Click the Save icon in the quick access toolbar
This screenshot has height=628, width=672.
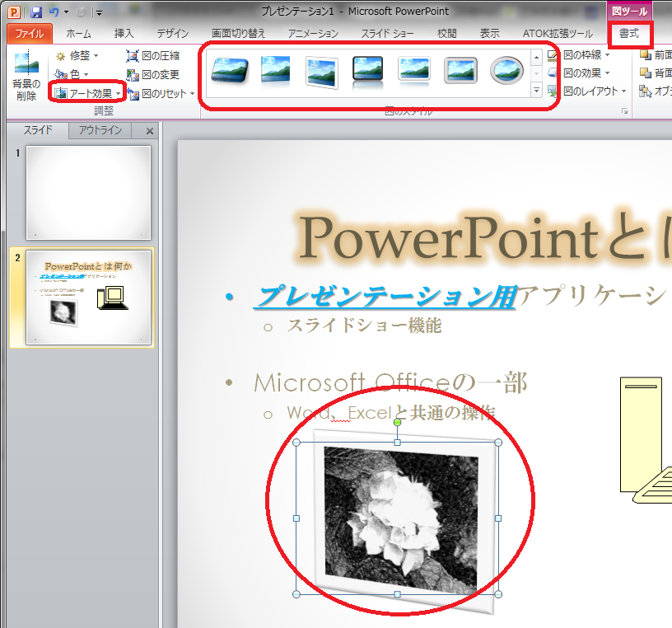36,12
